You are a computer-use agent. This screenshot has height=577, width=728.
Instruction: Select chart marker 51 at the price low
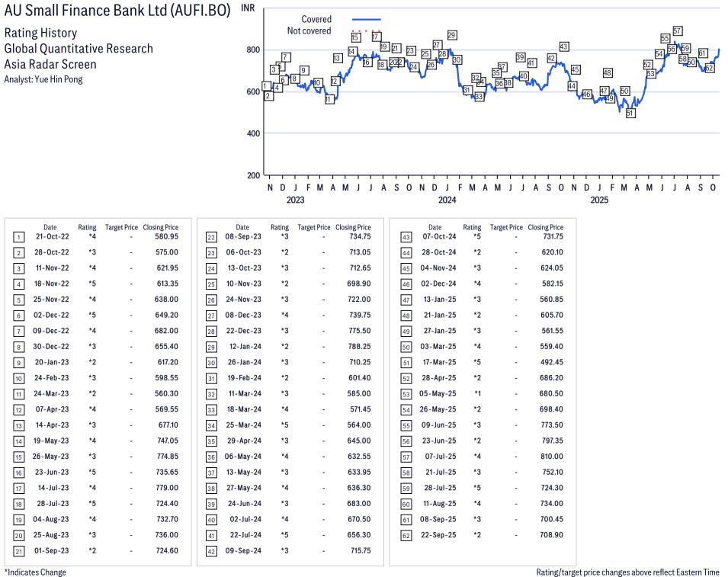[x=630, y=113]
